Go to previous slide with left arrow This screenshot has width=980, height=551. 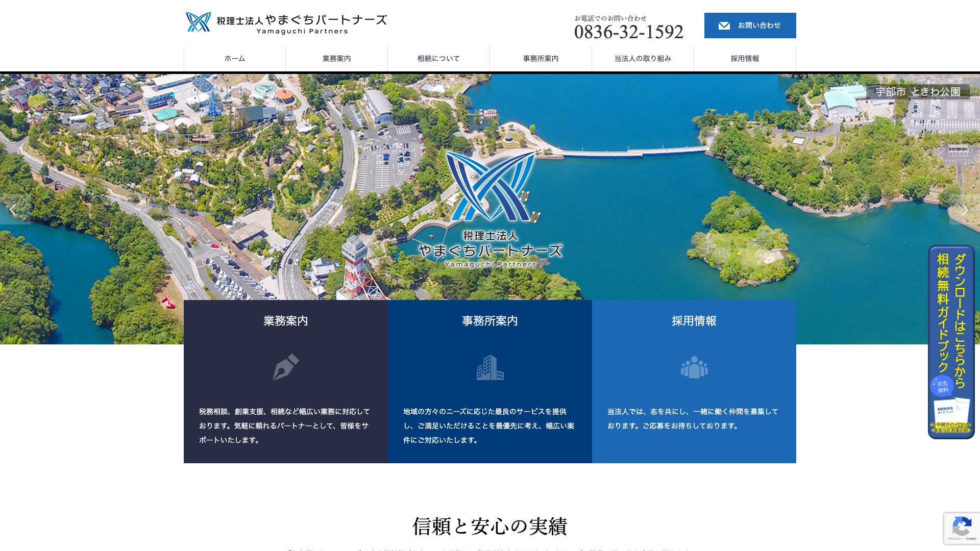point(13,209)
